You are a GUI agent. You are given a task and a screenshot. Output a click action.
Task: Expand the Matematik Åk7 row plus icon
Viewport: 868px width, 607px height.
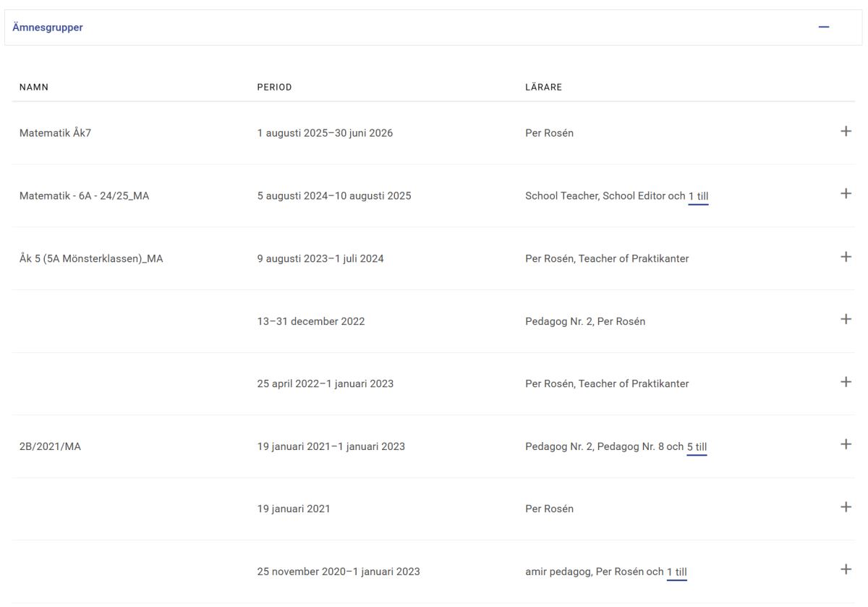tap(846, 132)
